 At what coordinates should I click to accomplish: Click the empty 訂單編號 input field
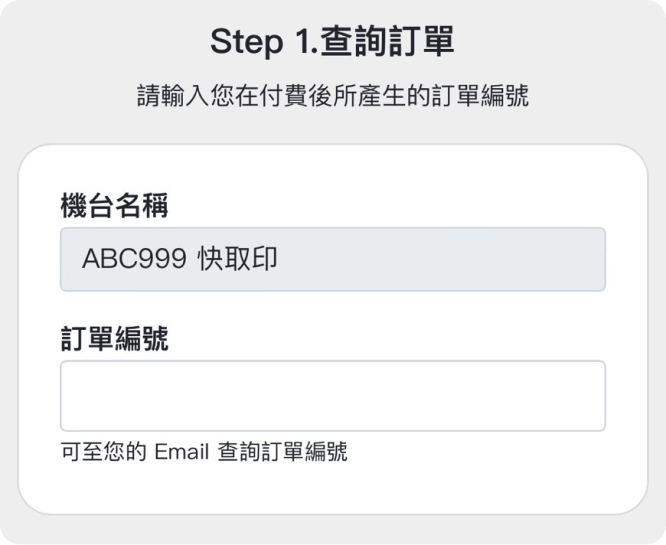(x=332, y=396)
